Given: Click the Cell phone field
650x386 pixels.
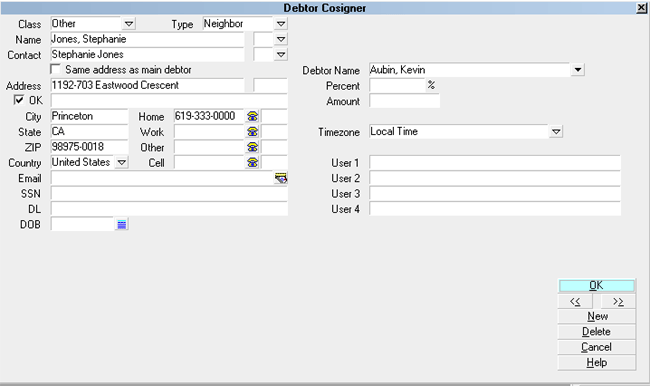Looking at the screenshot, I should coord(209,163).
